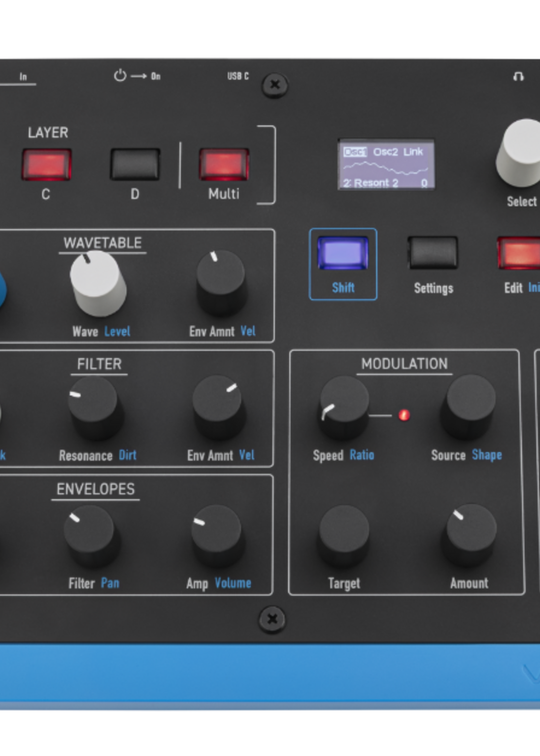Click the blue Pan label

(x=110, y=583)
